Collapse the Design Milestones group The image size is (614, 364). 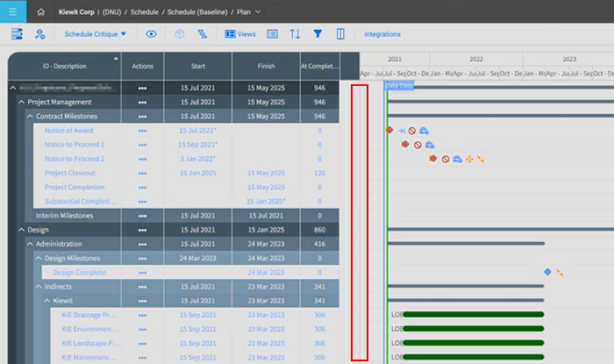point(39,258)
